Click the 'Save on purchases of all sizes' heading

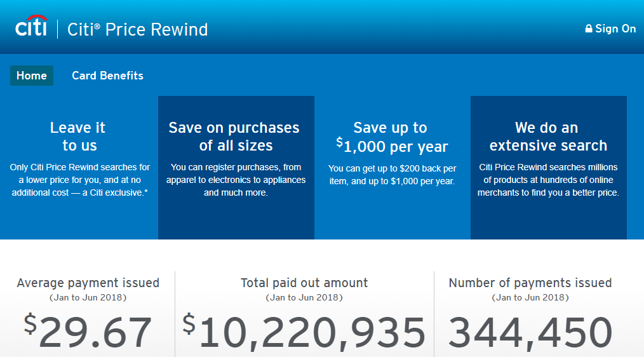click(234, 137)
